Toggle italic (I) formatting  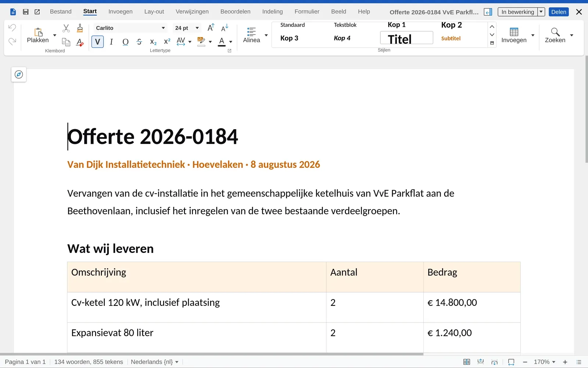point(111,42)
